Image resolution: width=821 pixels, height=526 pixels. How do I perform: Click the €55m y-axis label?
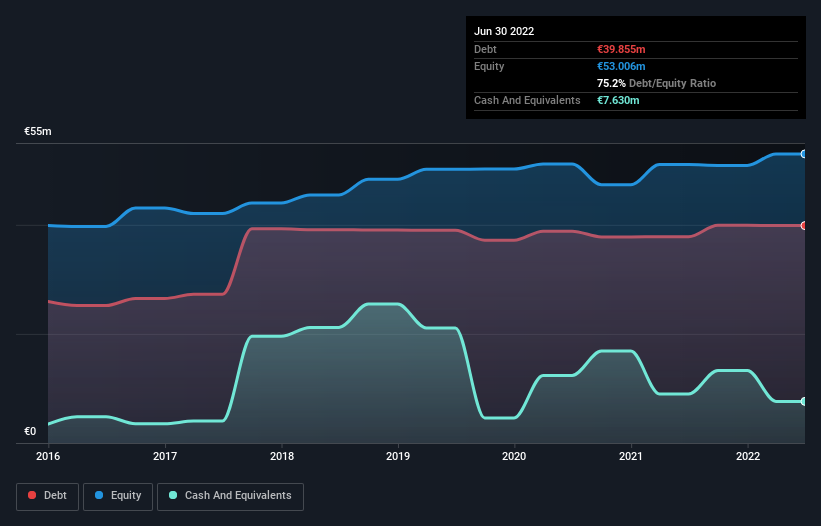point(38,131)
